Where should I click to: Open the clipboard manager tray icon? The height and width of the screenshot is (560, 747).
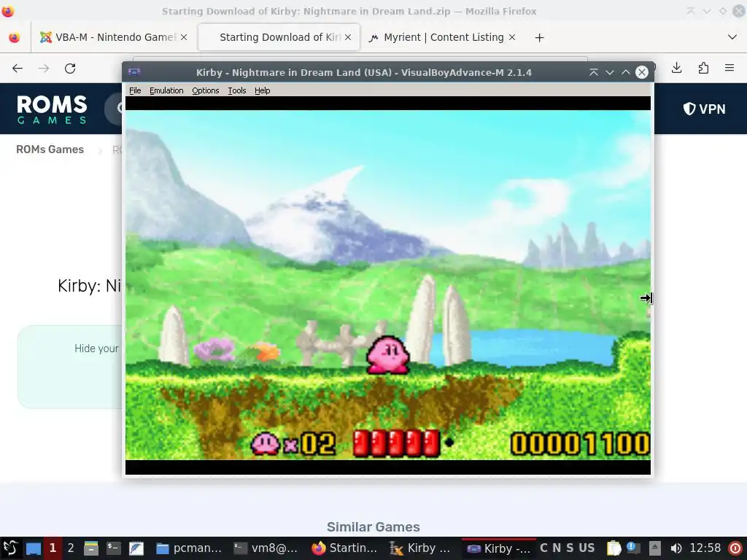614,548
